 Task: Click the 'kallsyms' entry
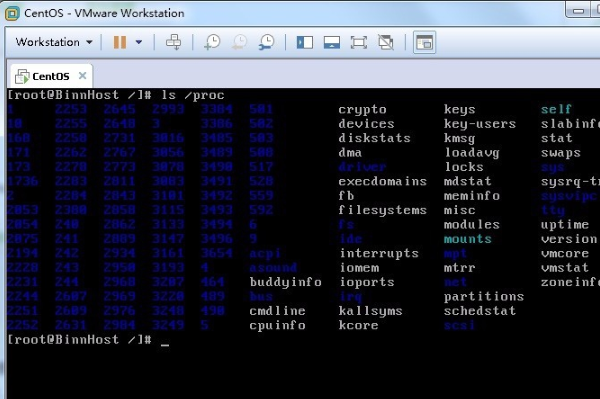click(370, 311)
